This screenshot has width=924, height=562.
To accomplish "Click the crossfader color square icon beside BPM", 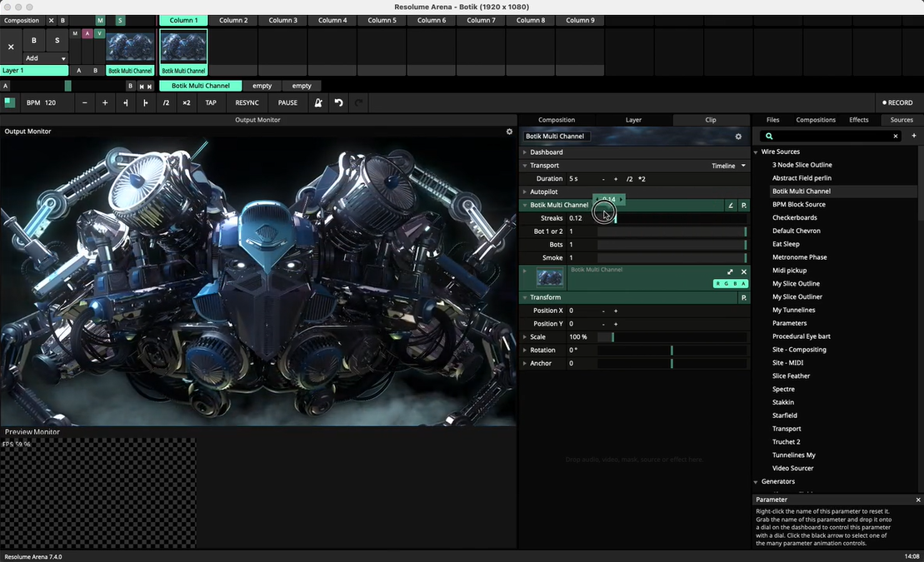I will [10, 103].
